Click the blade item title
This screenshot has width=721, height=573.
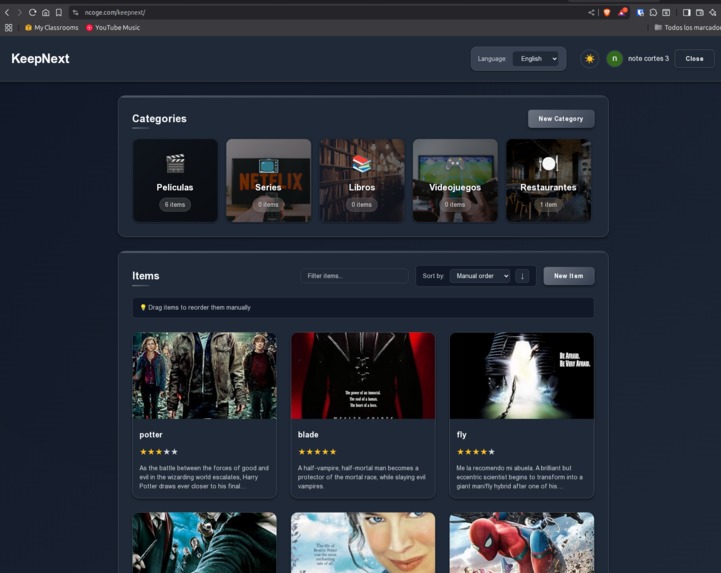(x=308, y=435)
